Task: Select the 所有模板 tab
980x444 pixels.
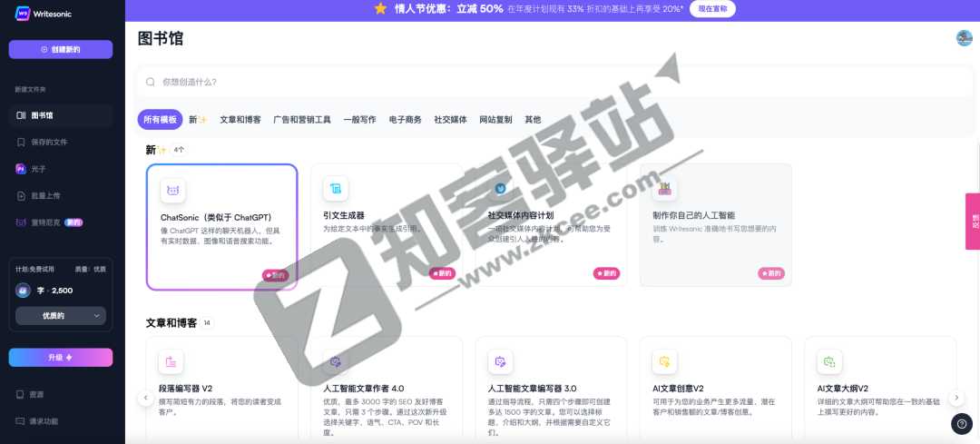Action: (159, 120)
